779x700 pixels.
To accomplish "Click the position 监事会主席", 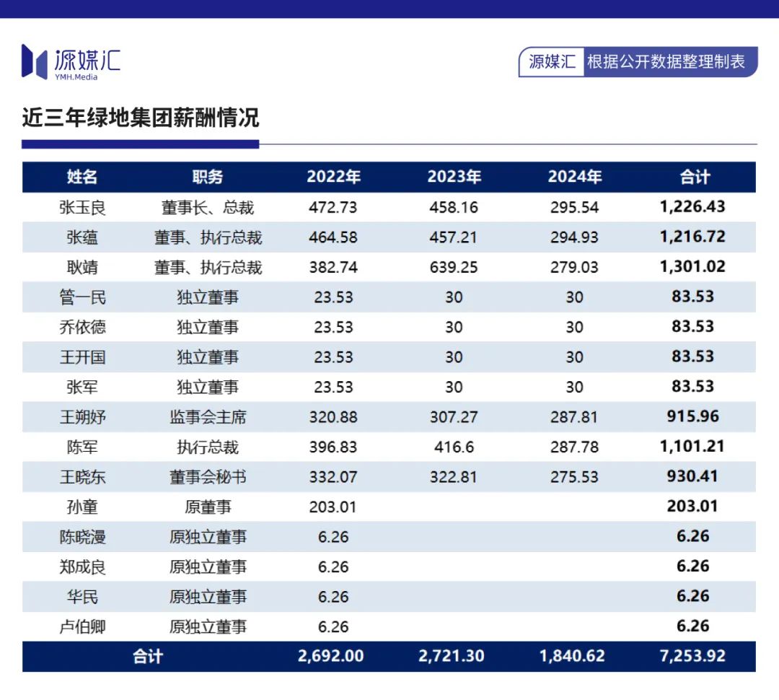I will click(208, 416).
